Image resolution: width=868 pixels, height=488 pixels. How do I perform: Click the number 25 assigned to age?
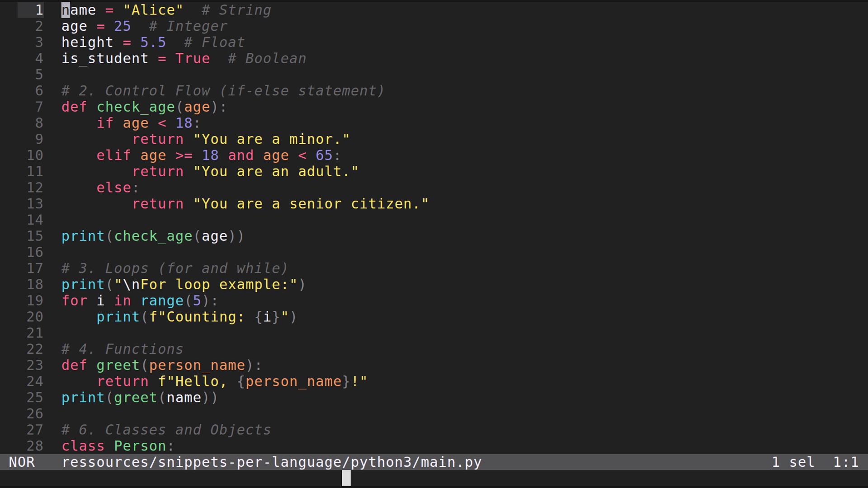(x=123, y=26)
